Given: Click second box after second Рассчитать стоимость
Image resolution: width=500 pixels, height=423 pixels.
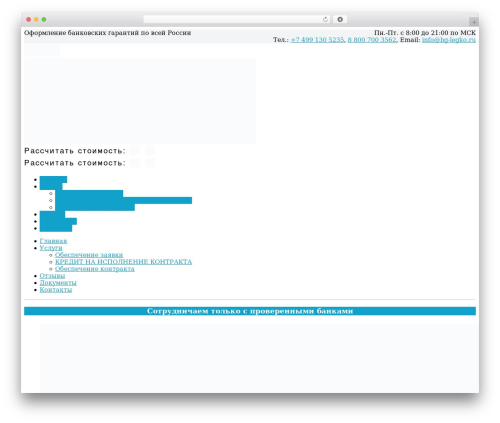Looking at the screenshot, I should (150, 163).
